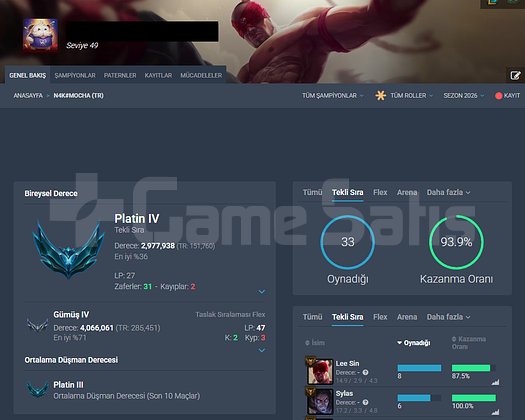Open the Mücadeleler tab

pos(201,75)
